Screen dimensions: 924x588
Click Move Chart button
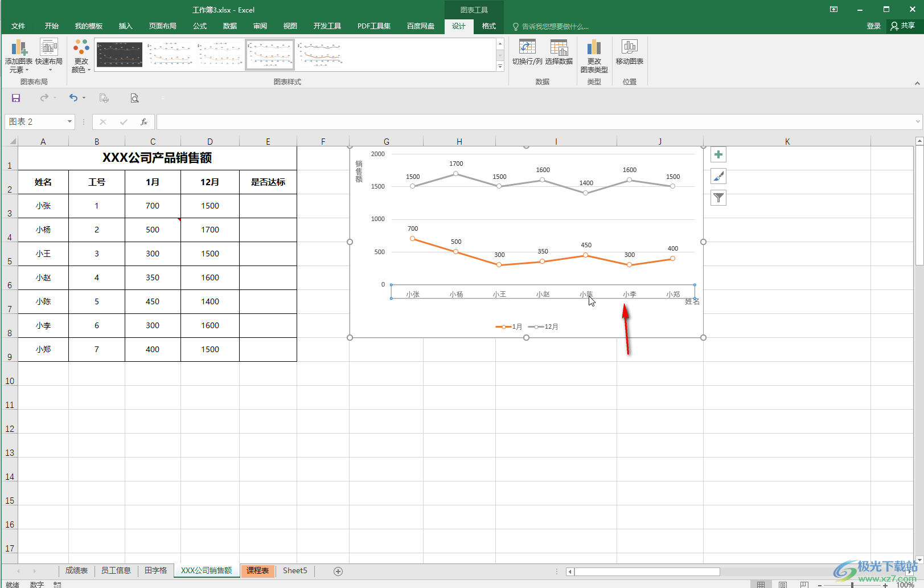(x=630, y=52)
